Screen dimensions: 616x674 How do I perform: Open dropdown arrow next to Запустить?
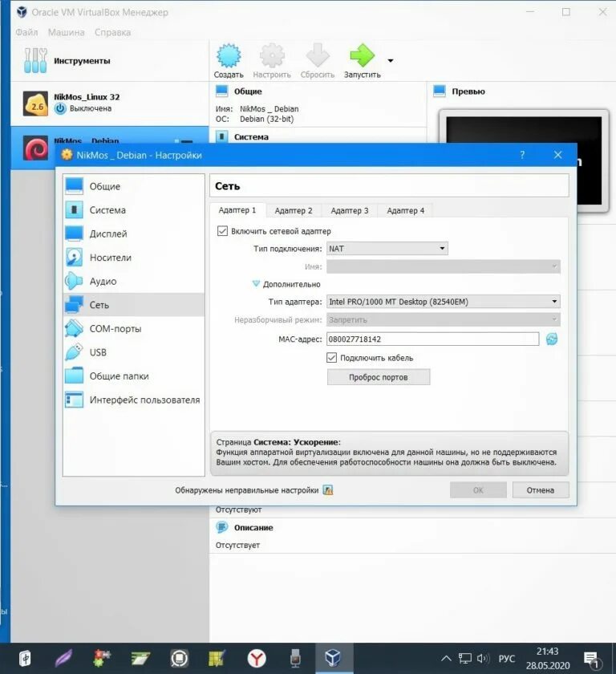[x=390, y=61]
